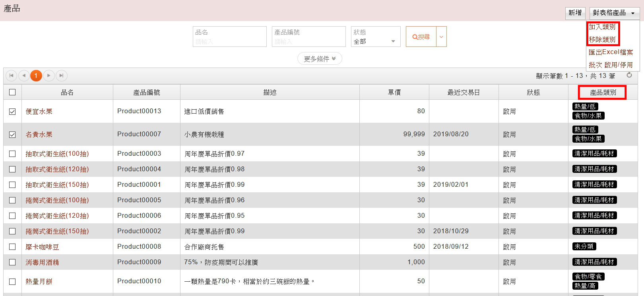Sort by the 單價 column header
The height and width of the screenshot is (296, 644).
[x=394, y=92]
